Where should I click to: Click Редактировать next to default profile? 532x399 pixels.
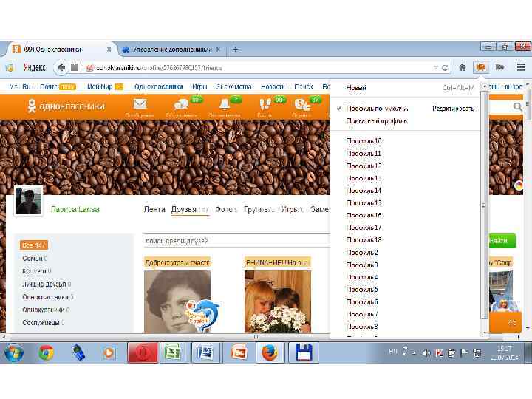pyautogui.click(x=453, y=109)
